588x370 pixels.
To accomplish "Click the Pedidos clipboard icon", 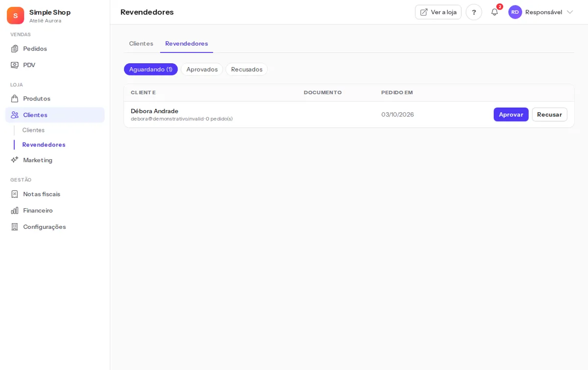I will tap(15, 49).
